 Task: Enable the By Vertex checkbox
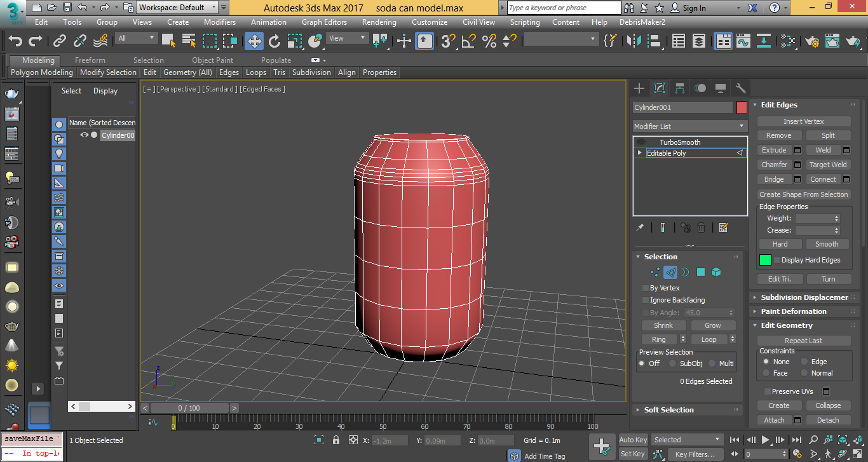tap(646, 288)
